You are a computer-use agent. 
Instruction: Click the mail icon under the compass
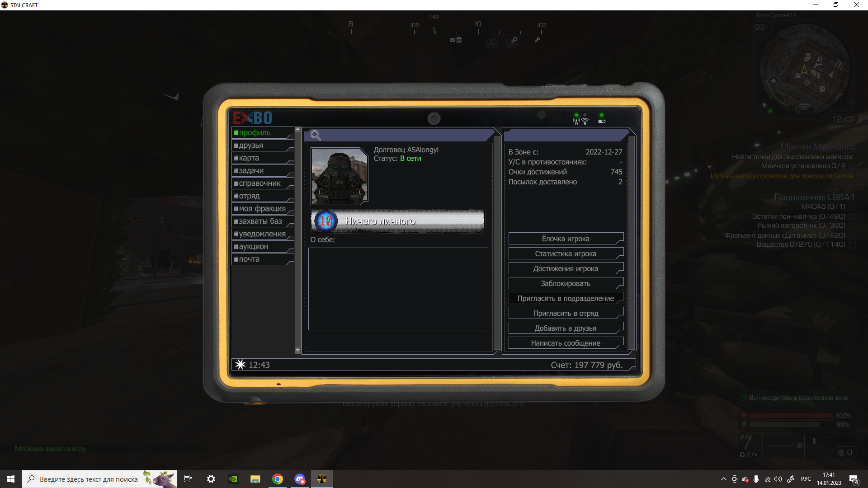point(453,40)
